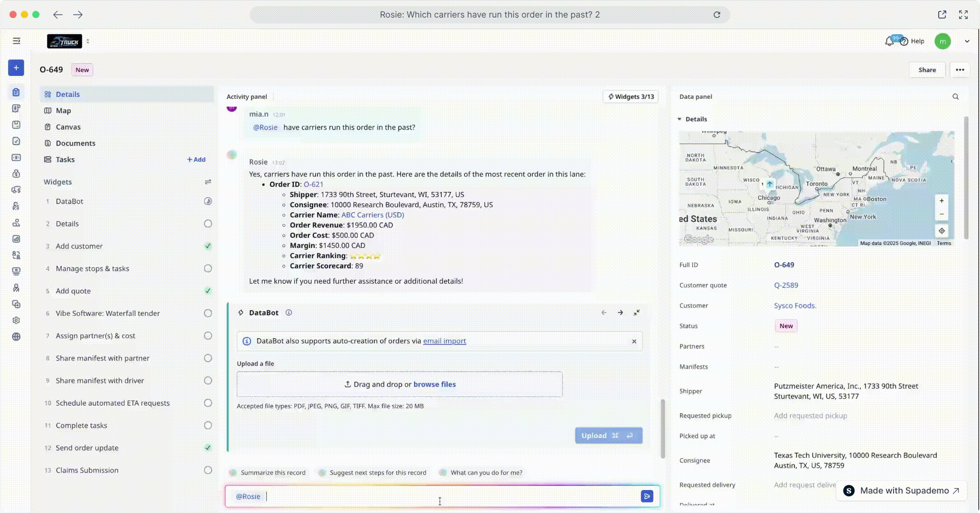The image size is (980, 513).
Task: Open the three-dot more options menu
Action: pyautogui.click(x=960, y=70)
